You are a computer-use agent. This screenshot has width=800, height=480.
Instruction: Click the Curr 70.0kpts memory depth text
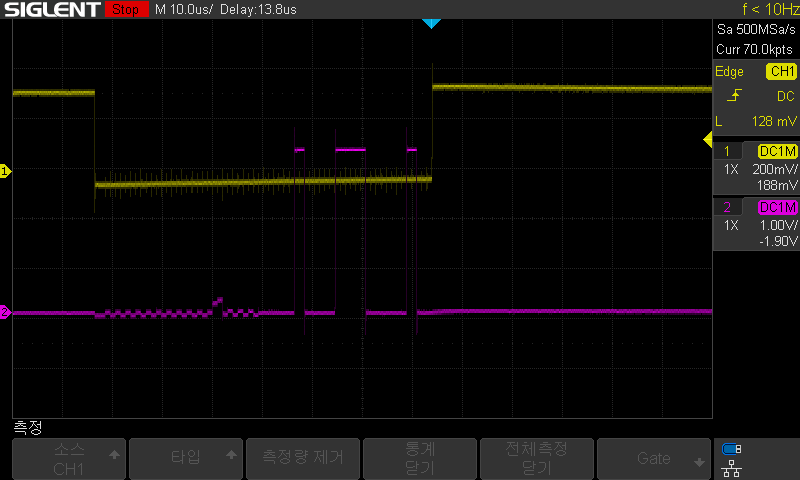754,49
